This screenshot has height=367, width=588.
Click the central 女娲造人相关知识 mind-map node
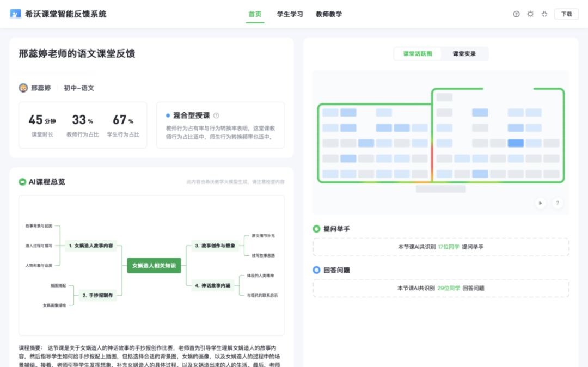pos(154,266)
